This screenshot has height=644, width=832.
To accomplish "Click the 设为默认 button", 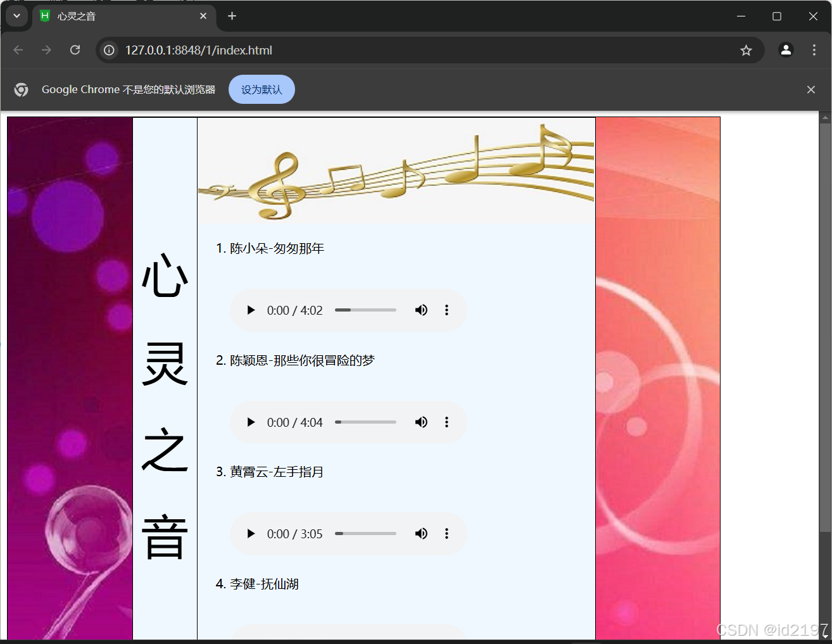I will click(x=262, y=89).
